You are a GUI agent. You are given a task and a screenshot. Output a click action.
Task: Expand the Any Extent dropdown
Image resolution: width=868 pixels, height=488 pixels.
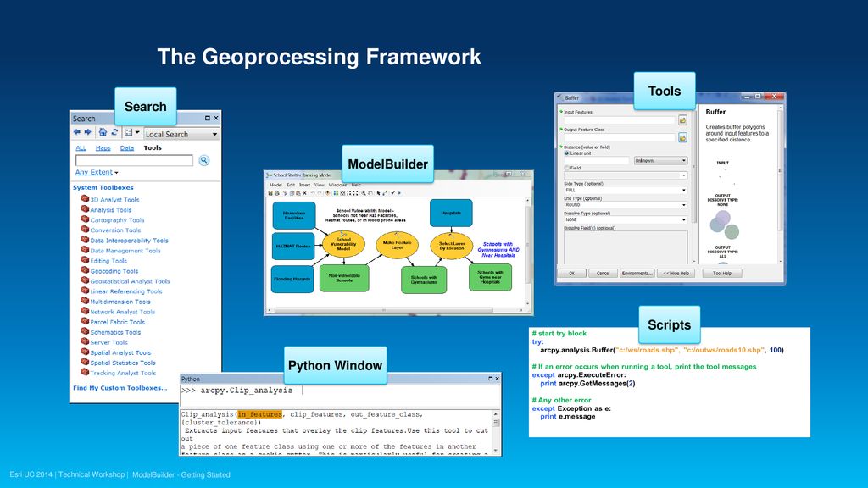coord(97,172)
